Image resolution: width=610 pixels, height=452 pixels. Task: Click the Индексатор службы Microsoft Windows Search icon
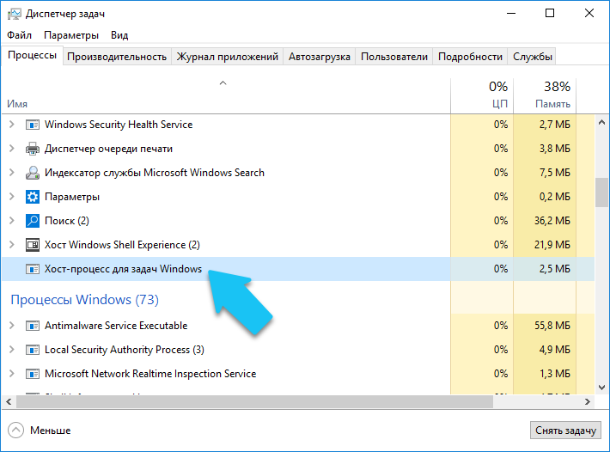33,173
